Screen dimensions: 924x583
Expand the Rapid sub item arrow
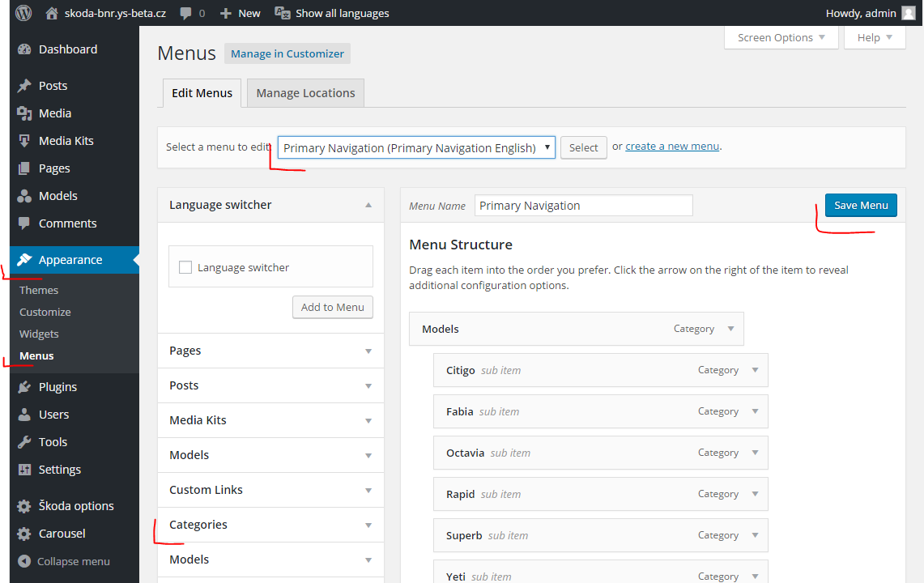pyautogui.click(x=755, y=494)
